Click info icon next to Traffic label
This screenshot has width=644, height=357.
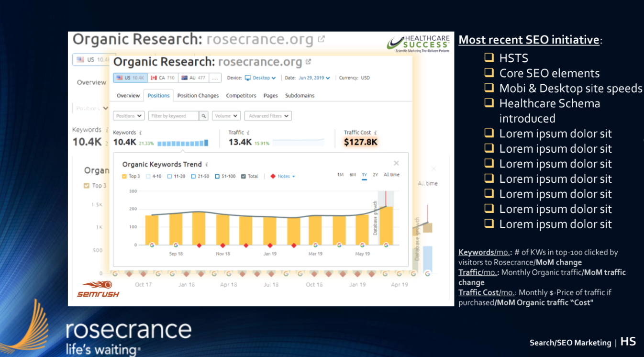click(x=248, y=133)
